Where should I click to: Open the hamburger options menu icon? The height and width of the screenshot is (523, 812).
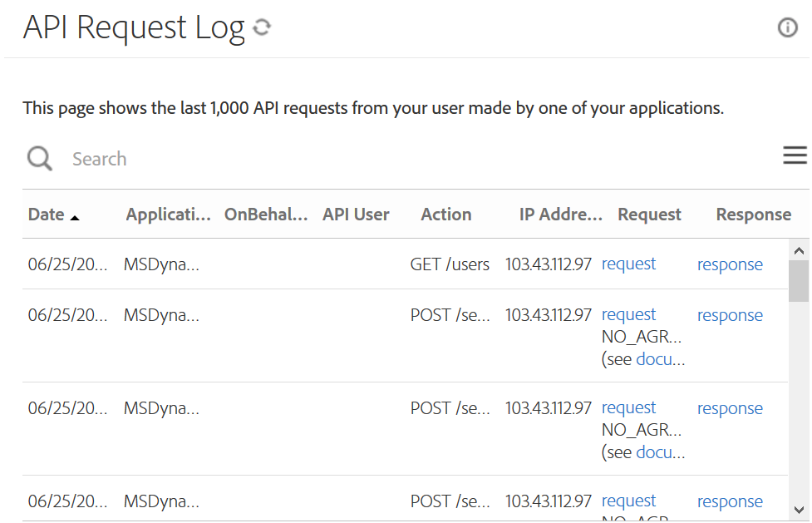pyautogui.click(x=795, y=155)
